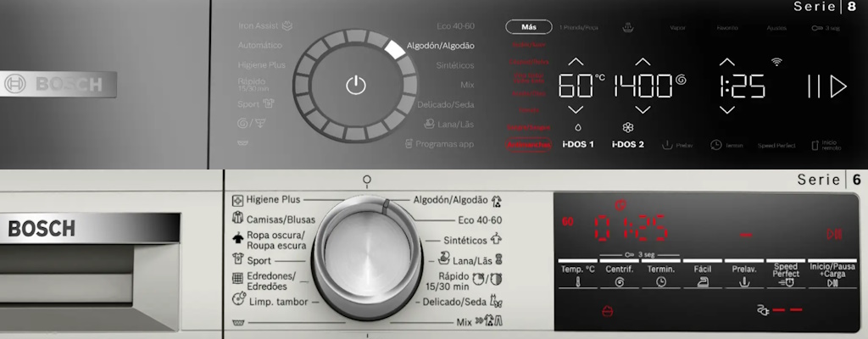Select Eco 40-60 program on Serie 8
This screenshot has height=339, width=868.
point(455,25)
